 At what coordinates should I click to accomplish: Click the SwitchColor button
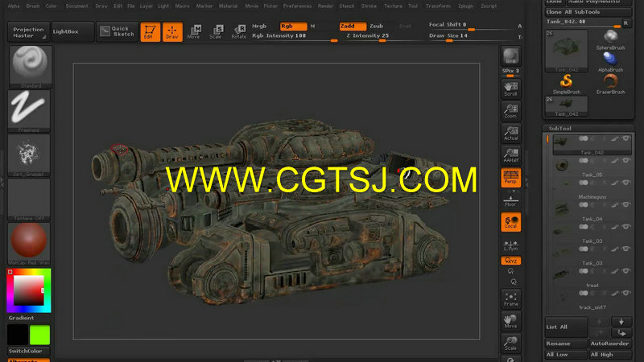tap(28, 352)
